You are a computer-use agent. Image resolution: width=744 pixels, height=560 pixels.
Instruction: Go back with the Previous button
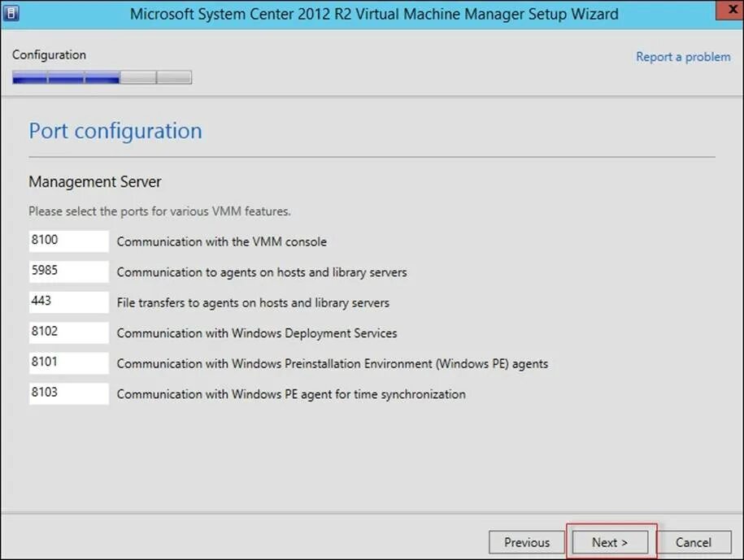pyautogui.click(x=527, y=542)
